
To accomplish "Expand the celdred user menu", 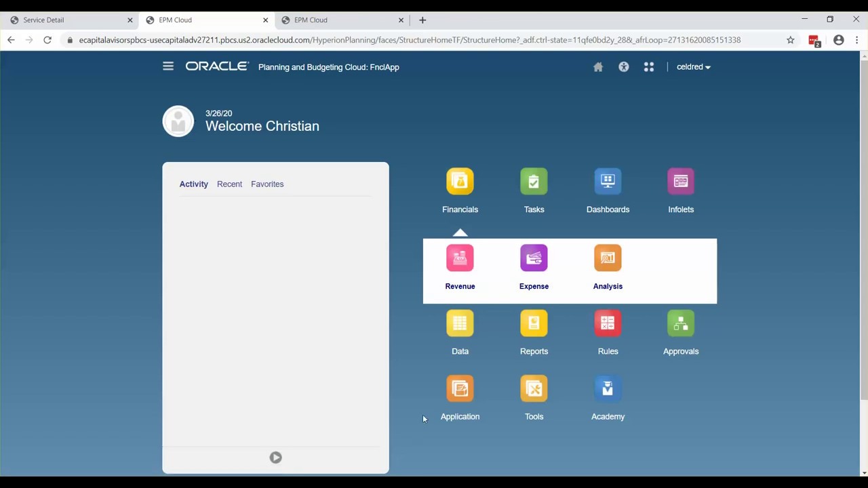I will (694, 67).
